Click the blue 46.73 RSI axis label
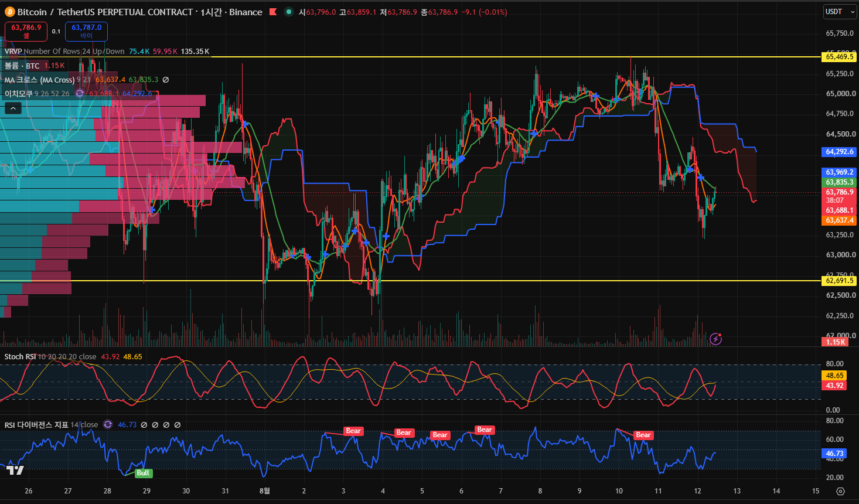Image resolution: width=859 pixels, height=504 pixels. pos(835,454)
